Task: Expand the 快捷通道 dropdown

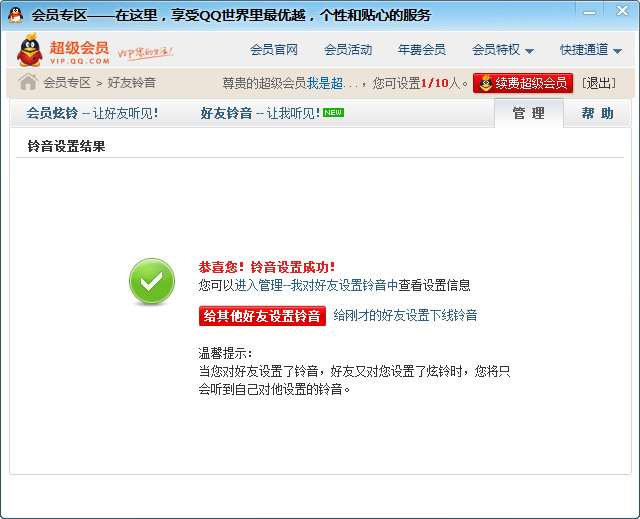Action: click(x=591, y=50)
